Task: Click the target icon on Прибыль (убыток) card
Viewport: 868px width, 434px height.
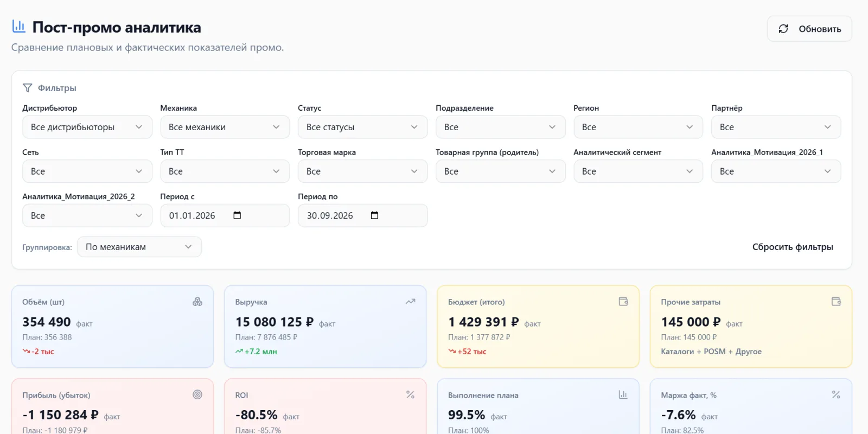Action: coord(197,394)
